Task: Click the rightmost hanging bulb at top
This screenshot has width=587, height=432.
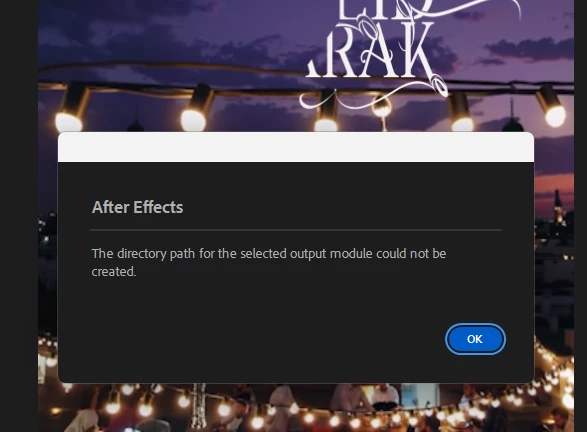Action: [x=551, y=106]
